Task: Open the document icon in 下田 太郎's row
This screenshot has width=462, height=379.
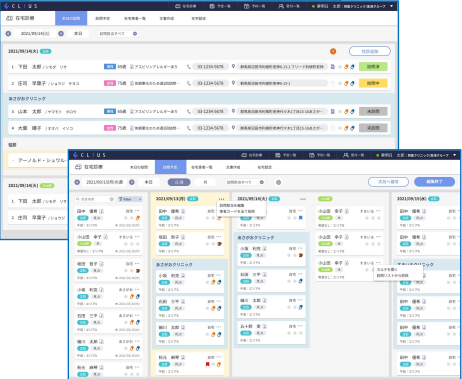Action: coord(332,67)
